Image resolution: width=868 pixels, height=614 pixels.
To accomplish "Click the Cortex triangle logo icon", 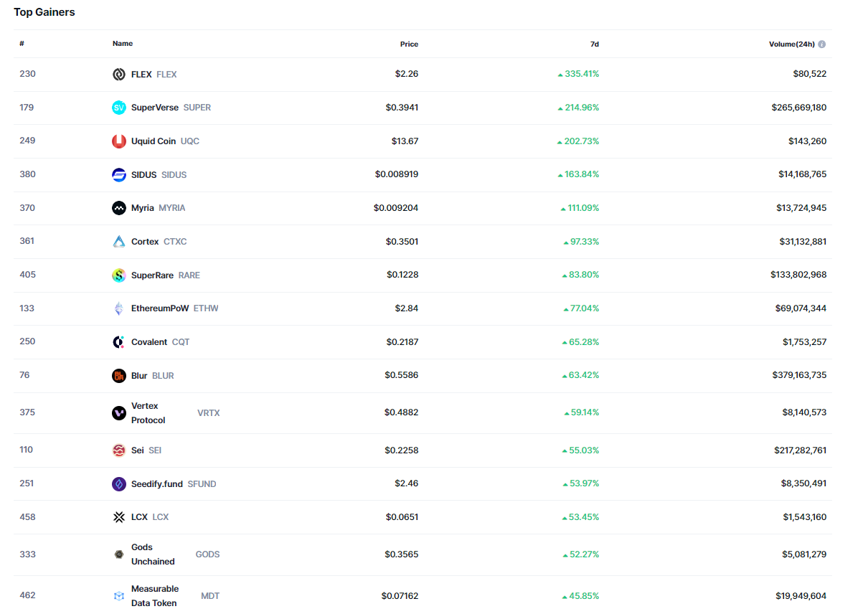I will pos(119,242).
